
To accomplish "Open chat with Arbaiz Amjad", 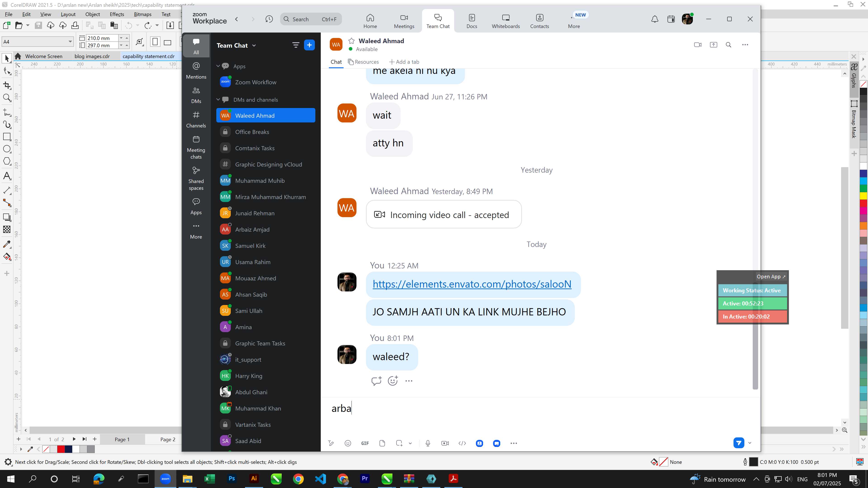I will (x=266, y=229).
